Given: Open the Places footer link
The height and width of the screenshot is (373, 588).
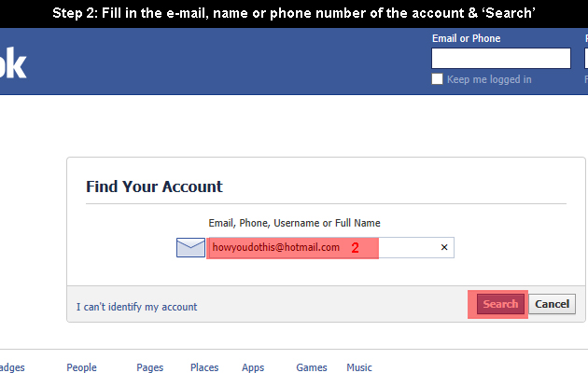Looking at the screenshot, I should tap(204, 367).
